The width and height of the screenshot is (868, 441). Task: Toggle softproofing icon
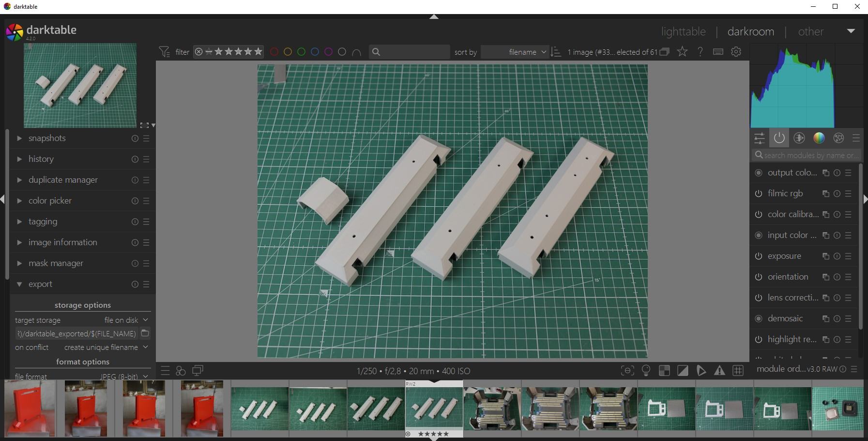click(701, 371)
